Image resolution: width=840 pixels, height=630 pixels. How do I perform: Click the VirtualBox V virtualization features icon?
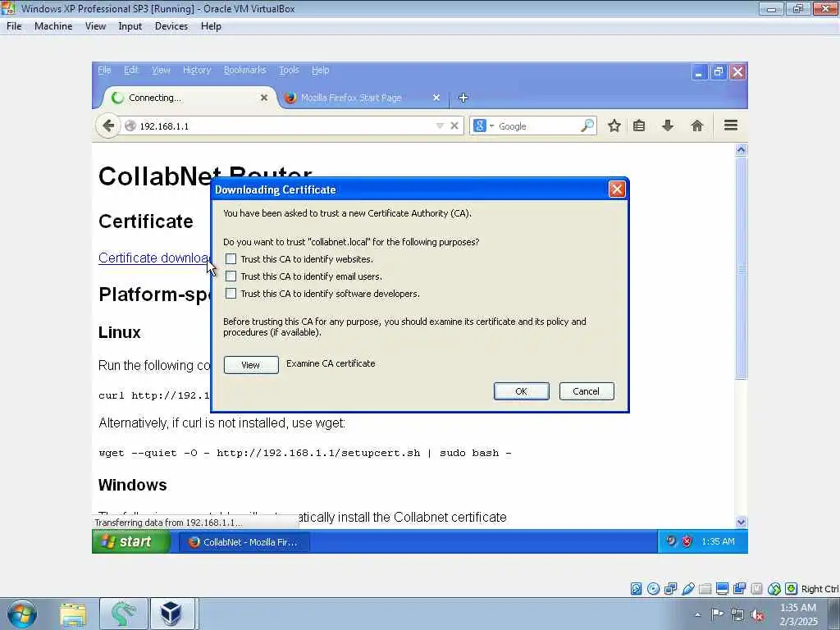pos(757,589)
